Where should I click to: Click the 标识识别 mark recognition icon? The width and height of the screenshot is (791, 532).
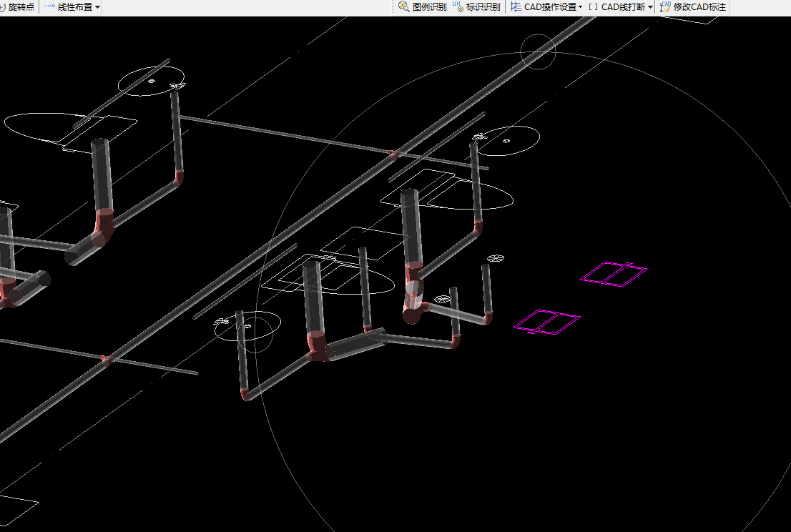click(458, 6)
